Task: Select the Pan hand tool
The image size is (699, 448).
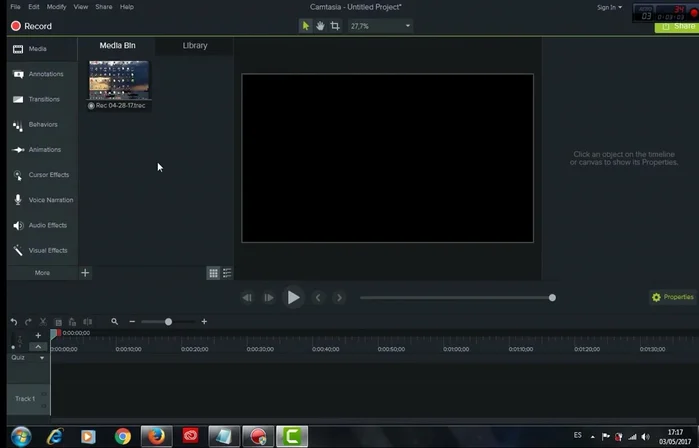Action: [x=320, y=26]
